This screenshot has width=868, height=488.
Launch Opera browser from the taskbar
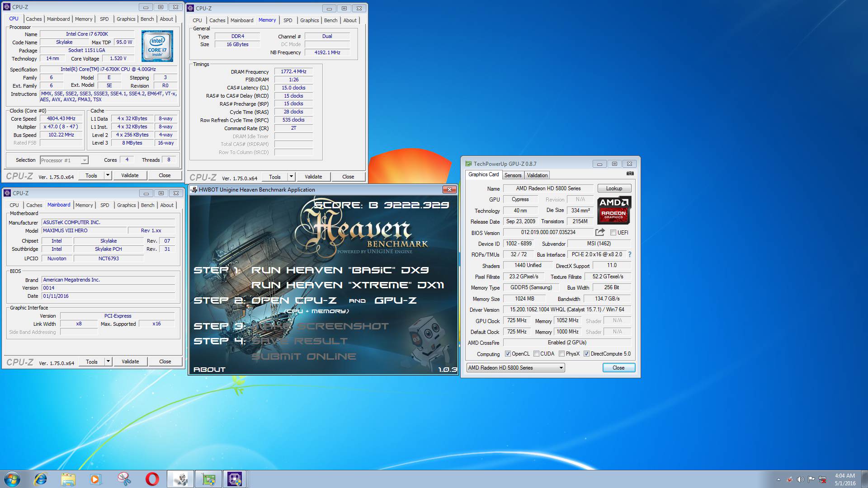152,479
